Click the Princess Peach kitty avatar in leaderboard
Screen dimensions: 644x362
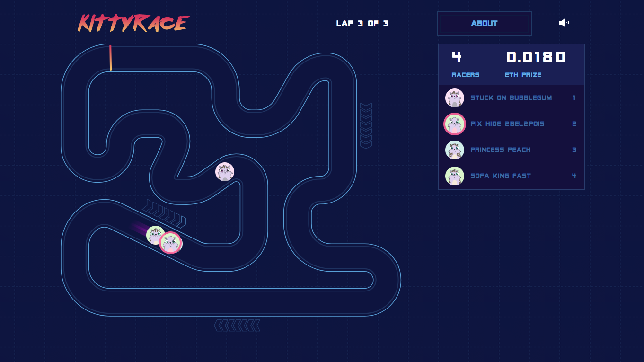tap(455, 150)
